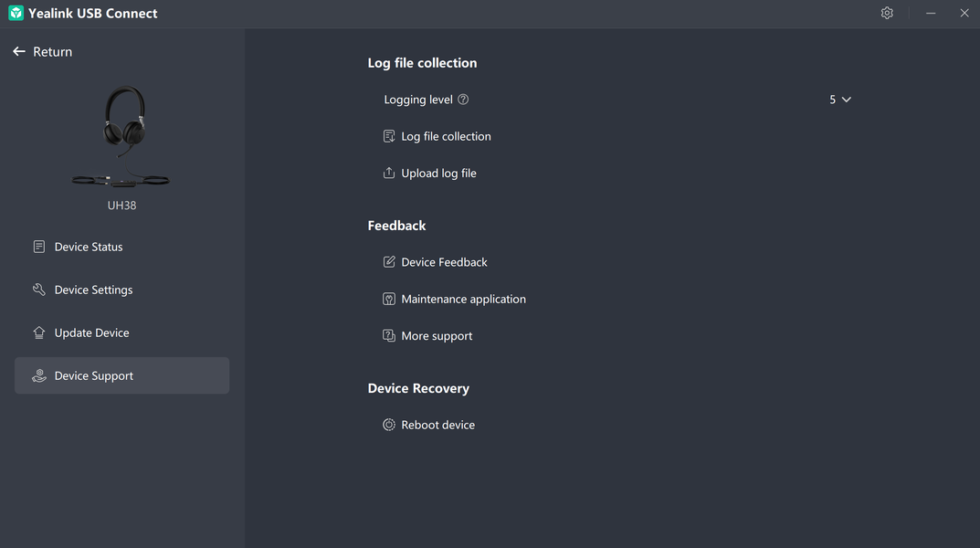This screenshot has width=980, height=548.
Task: Click the Reboot device text link
Action: [x=437, y=425]
